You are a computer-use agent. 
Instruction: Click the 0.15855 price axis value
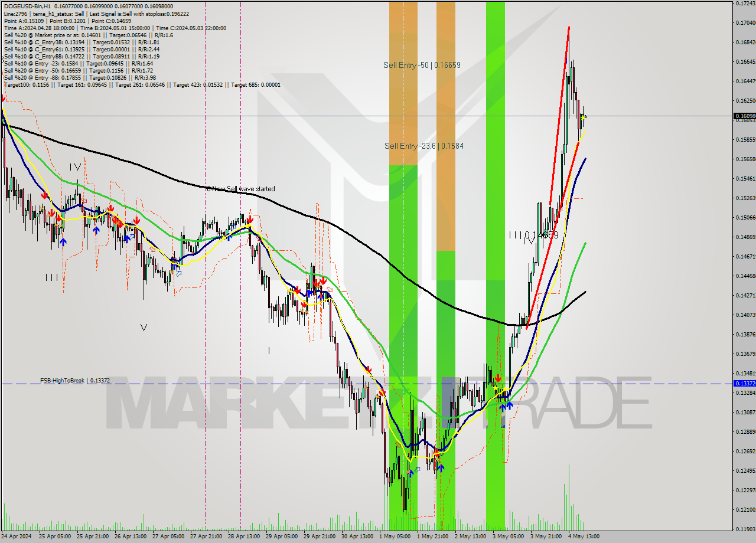pos(745,140)
